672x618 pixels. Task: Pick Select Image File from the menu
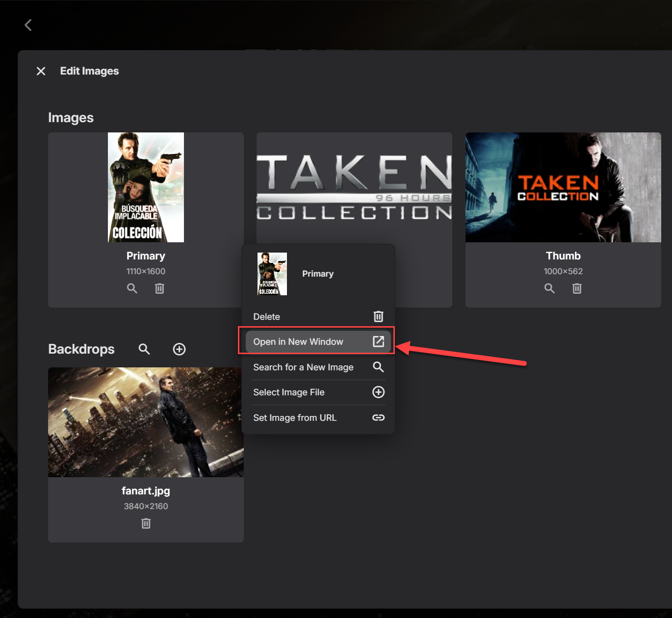click(x=318, y=392)
